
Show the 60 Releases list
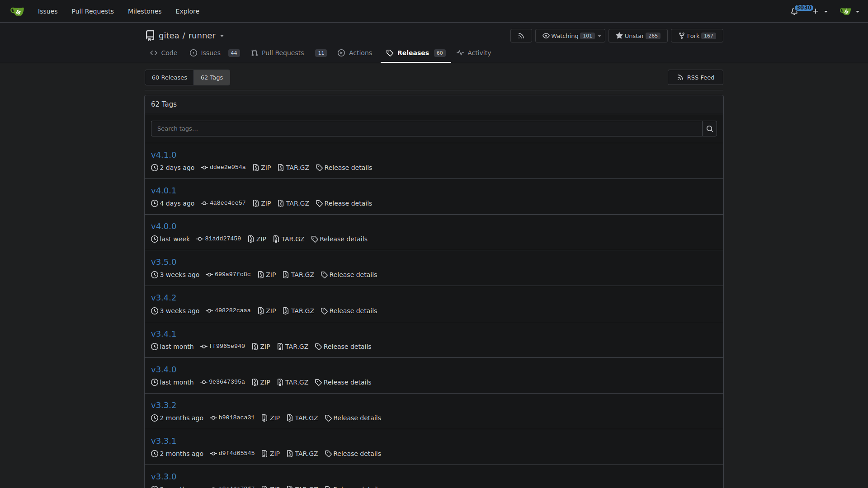point(170,78)
